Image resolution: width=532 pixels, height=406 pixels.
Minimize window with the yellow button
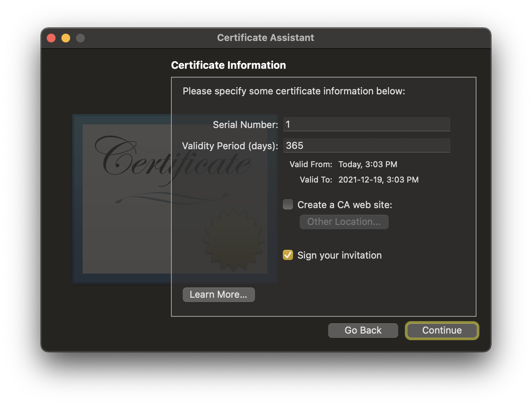pyautogui.click(x=66, y=38)
